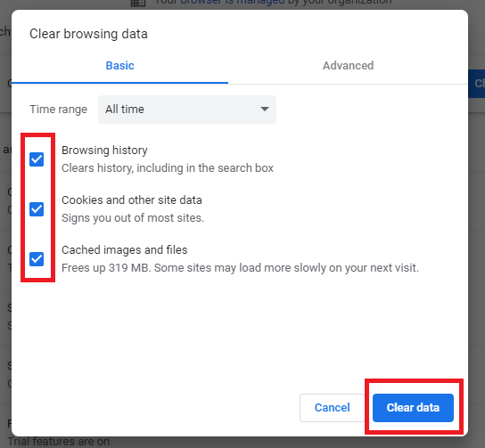Click the Trial features are on text
The height and width of the screenshot is (448, 485).
click(59, 442)
